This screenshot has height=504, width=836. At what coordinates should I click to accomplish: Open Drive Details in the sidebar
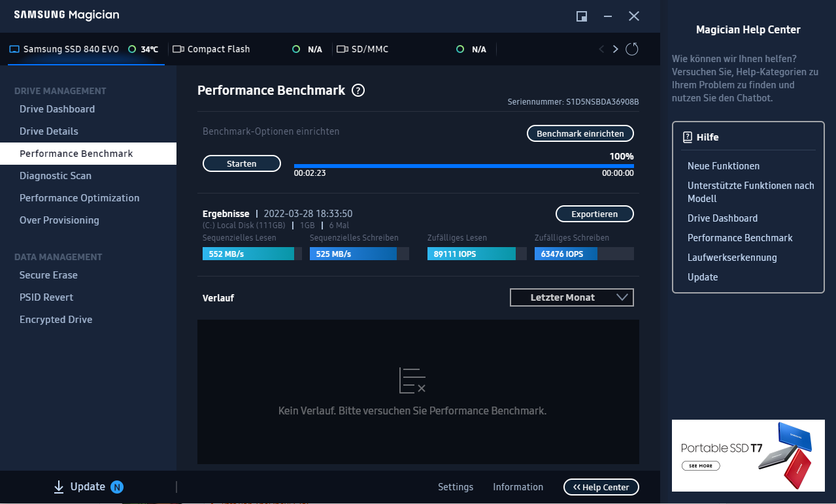tap(88, 131)
